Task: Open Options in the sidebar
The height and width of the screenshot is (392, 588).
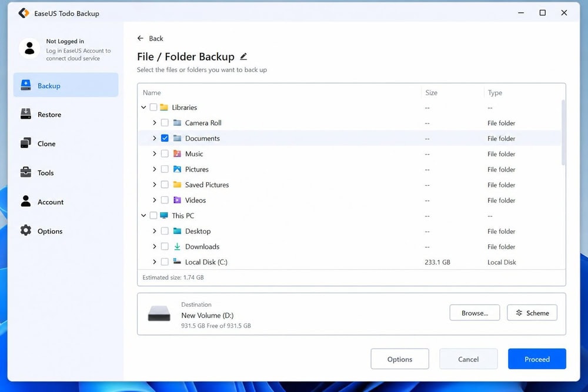Action: 66,231
